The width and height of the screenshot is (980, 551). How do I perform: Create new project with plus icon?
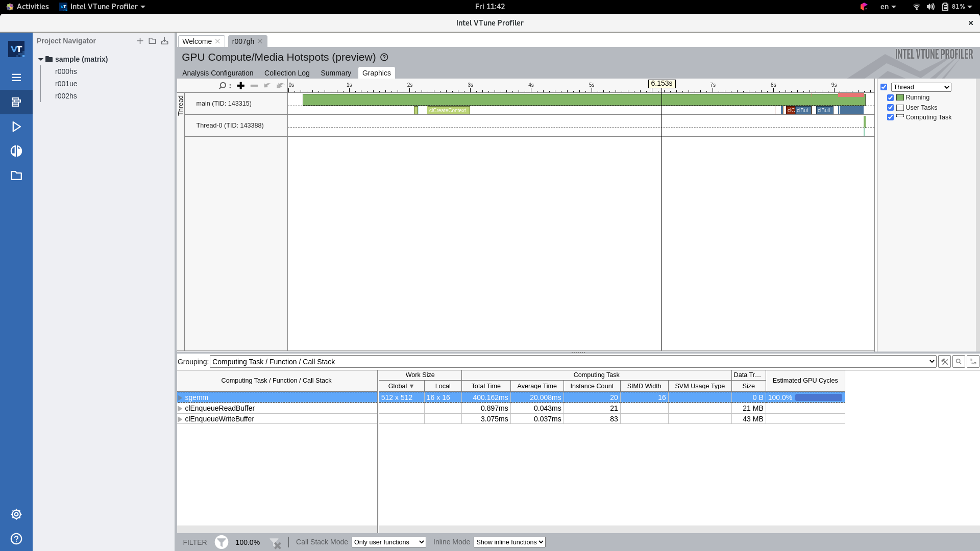(140, 41)
